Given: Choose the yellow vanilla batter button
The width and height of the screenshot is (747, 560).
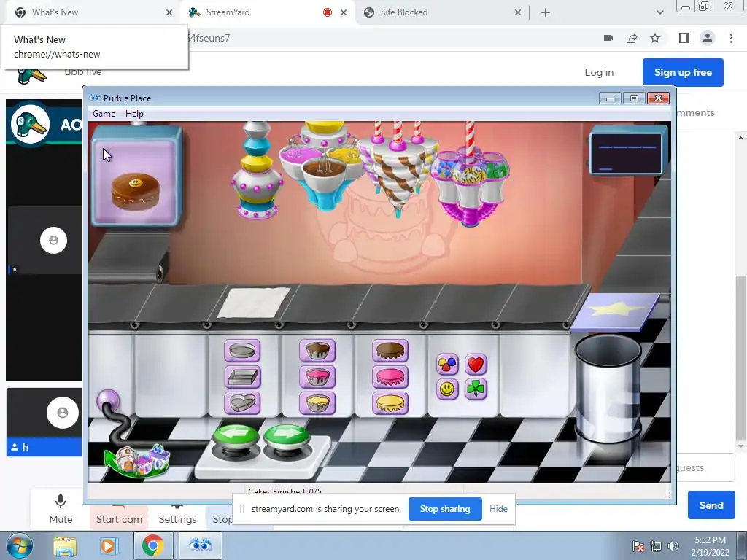Looking at the screenshot, I should coord(317,403).
